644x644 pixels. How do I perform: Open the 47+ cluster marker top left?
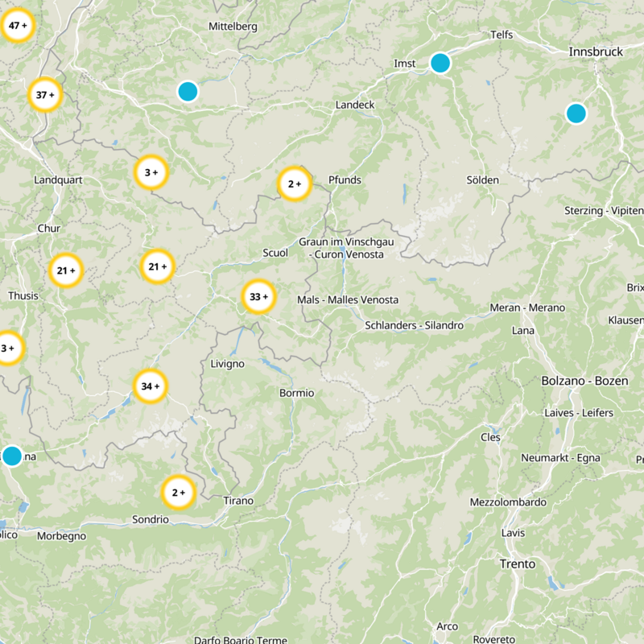[x=16, y=27]
